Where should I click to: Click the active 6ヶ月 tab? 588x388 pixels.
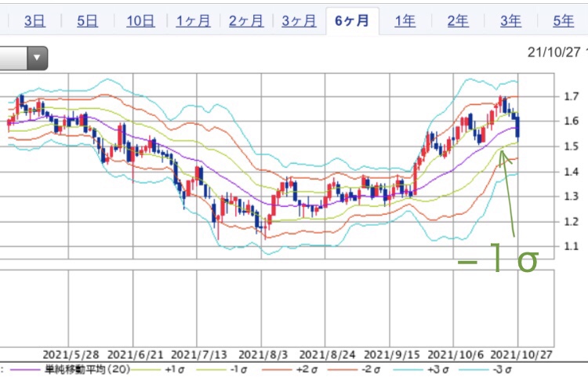[x=352, y=21]
